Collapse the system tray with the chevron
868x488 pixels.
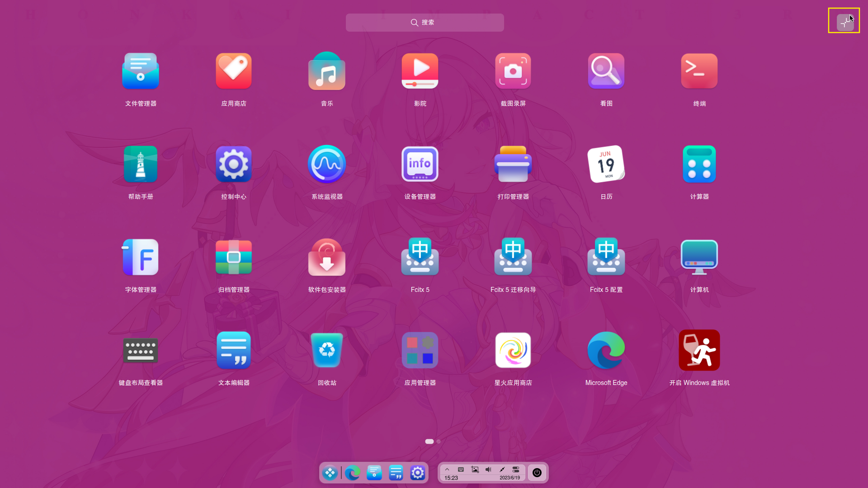447,469
